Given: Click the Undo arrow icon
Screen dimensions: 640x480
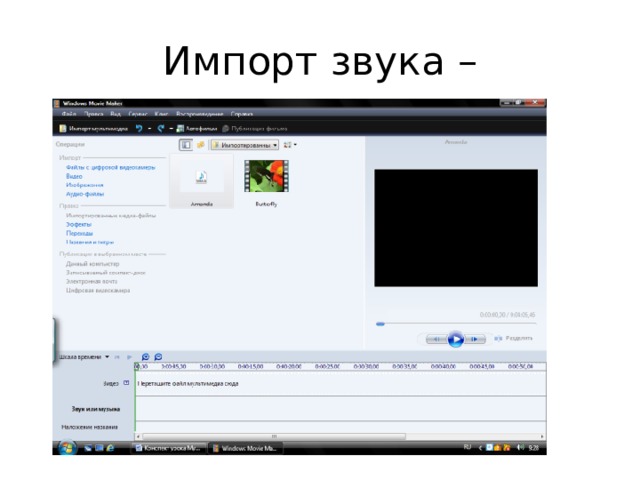Looking at the screenshot, I should click(x=139, y=129).
